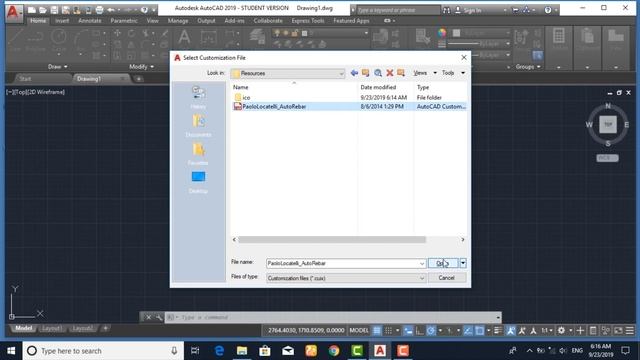Screen dimensions: 640x360
Task: Go back to previous folder in dialog
Action: click(x=354, y=73)
